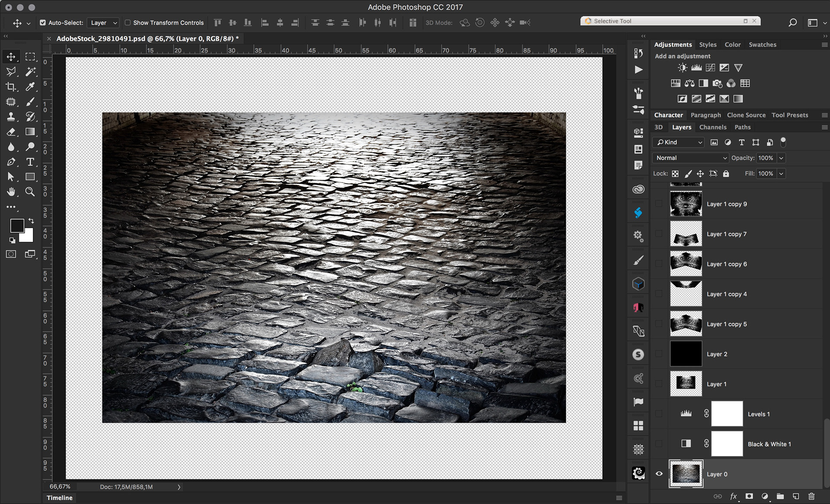Select the Rectangle shape tool
Viewport: 830px width, 504px height.
(30, 177)
